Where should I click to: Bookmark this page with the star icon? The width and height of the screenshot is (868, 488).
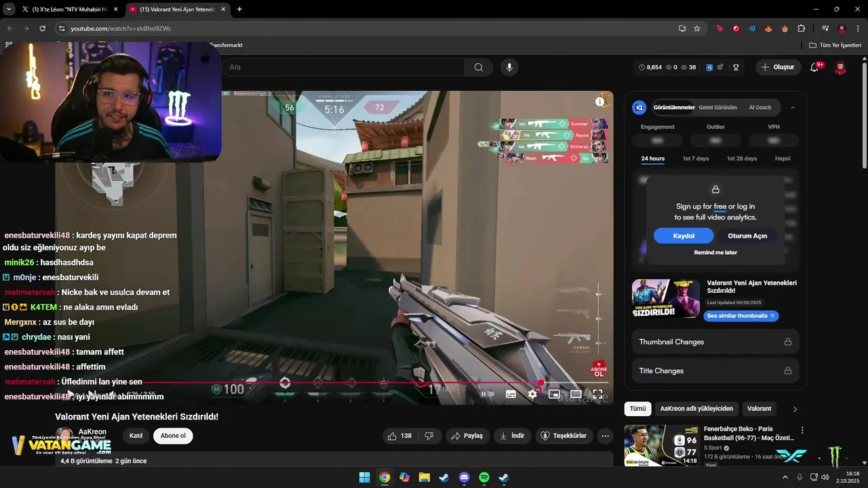[x=697, y=28]
